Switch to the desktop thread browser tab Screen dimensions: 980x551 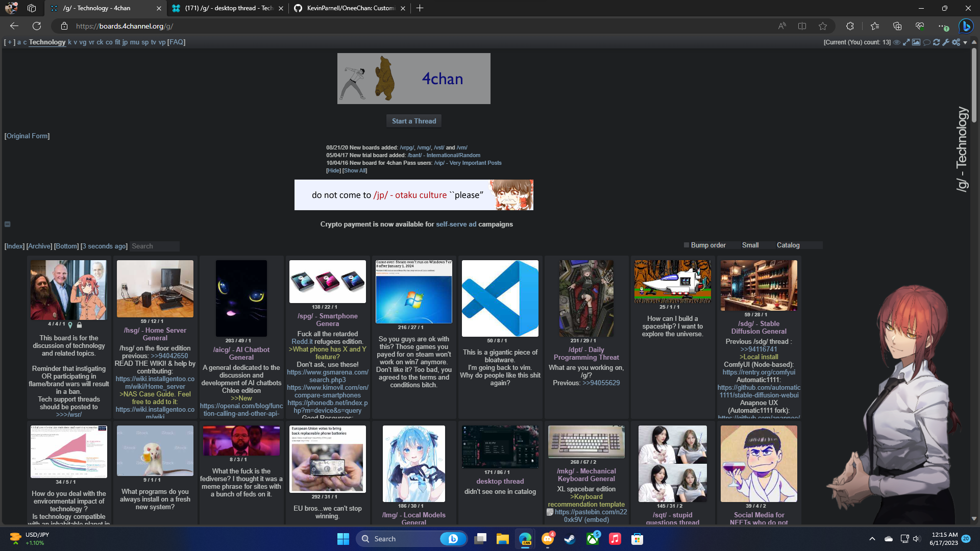229,8
